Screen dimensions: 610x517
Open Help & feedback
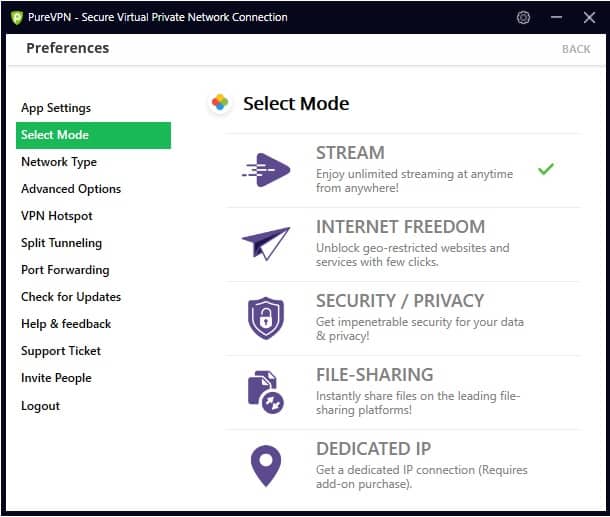coord(66,324)
